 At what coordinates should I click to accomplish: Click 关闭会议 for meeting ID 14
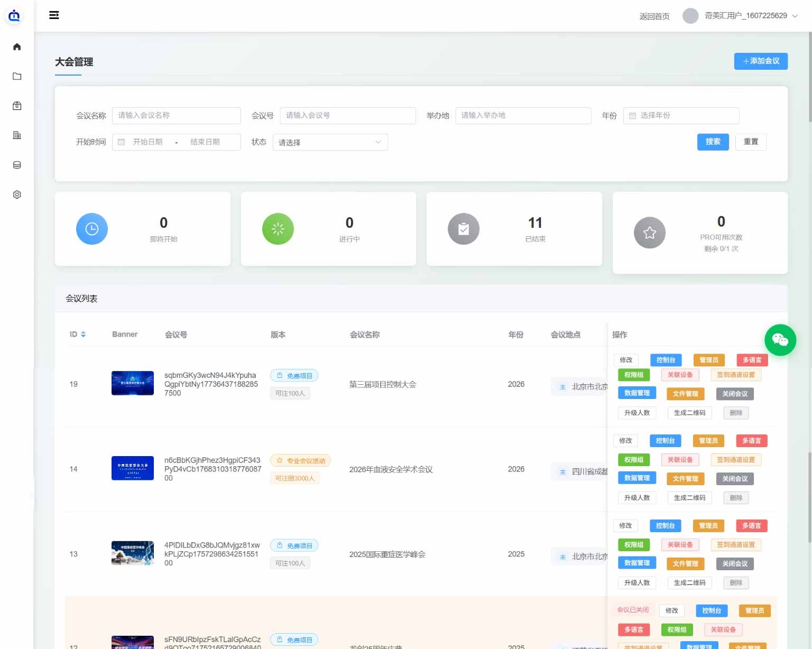point(735,479)
